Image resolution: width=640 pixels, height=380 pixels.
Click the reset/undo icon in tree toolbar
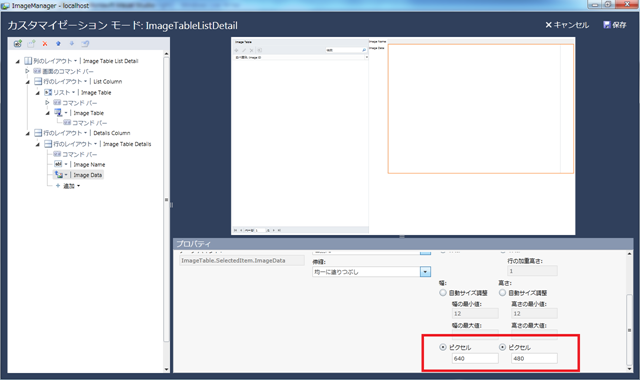click(x=85, y=44)
